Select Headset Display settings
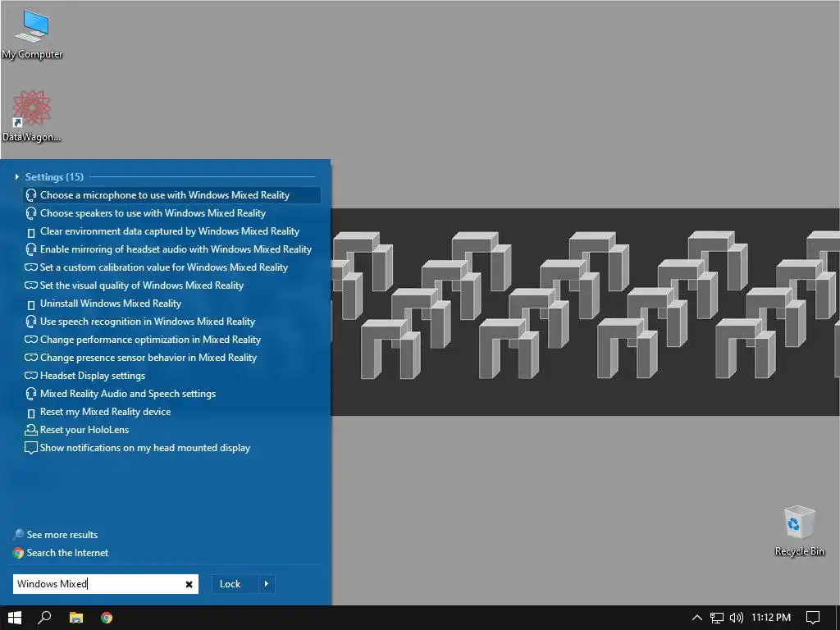840x630 pixels. click(172, 376)
